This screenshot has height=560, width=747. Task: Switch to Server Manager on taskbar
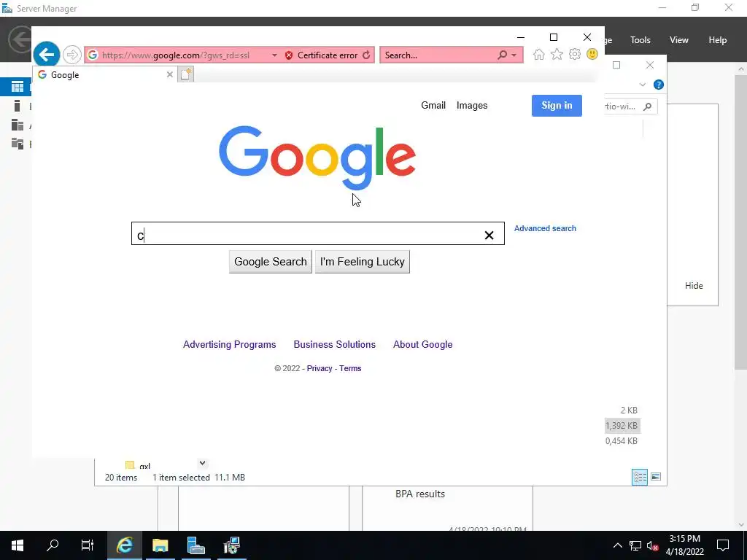click(196, 545)
